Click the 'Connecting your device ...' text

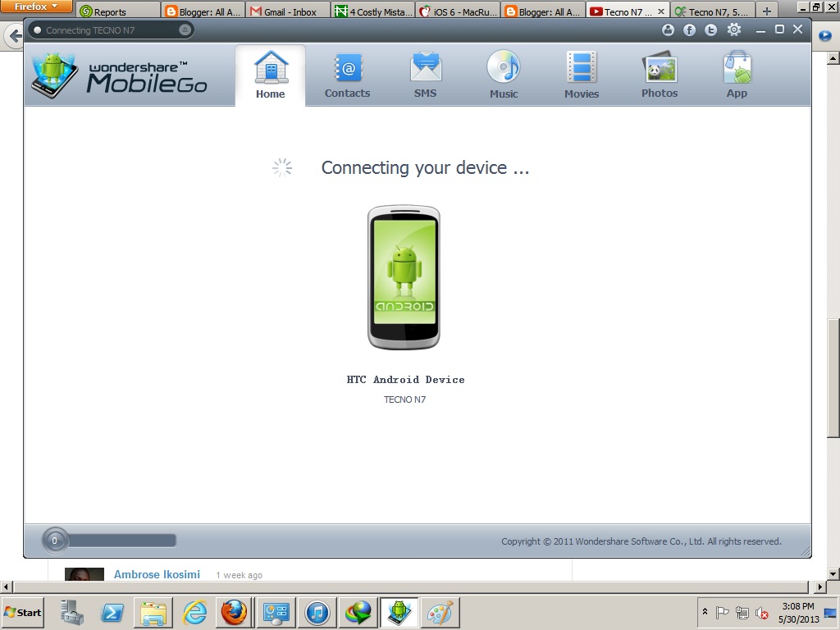coord(426,167)
